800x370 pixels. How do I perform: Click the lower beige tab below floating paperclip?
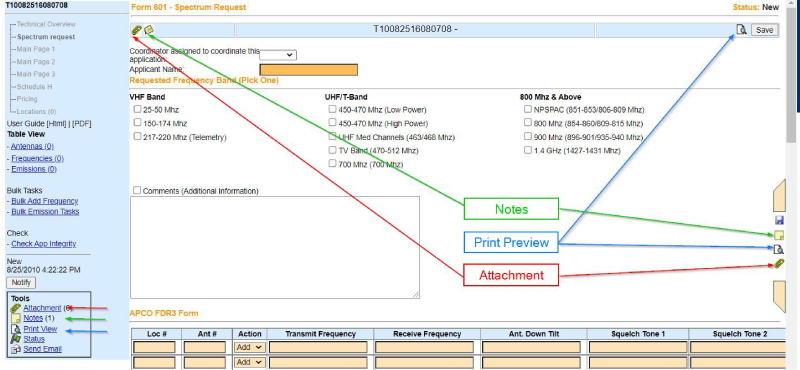pos(780,297)
